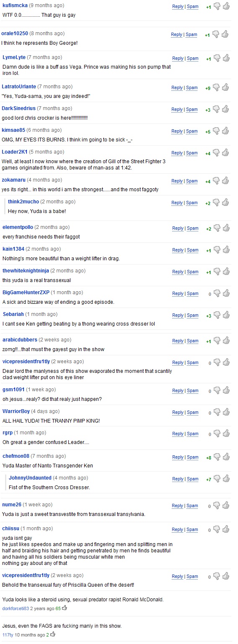Open dorkforceti83's profile link

click(x=16, y=608)
